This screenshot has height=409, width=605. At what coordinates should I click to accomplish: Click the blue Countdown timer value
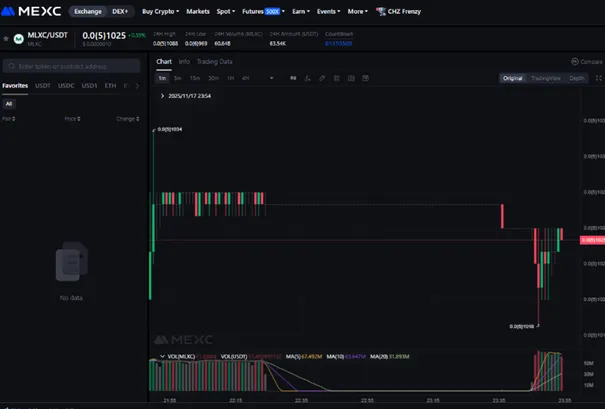point(338,44)
